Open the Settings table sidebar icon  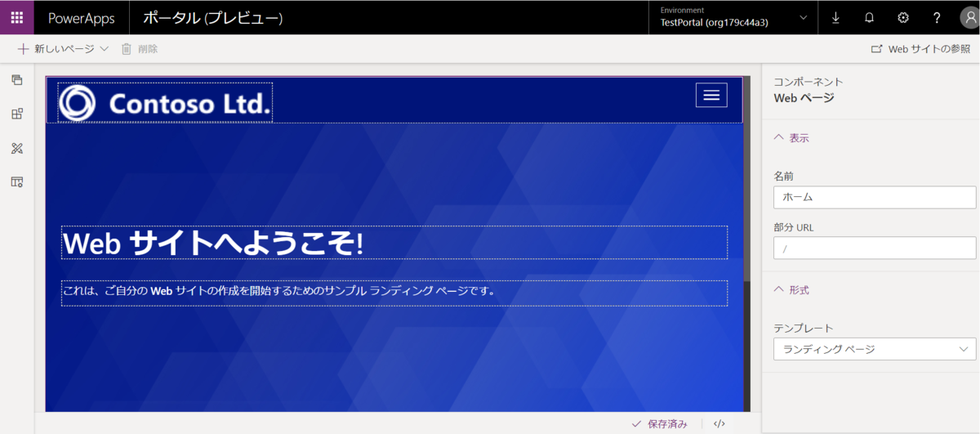(x=17, y=181)
